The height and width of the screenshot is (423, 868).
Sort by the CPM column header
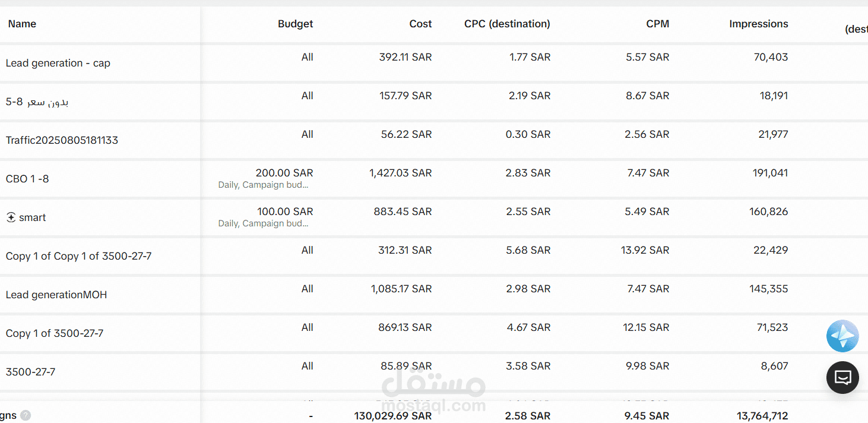coord(657,24)
